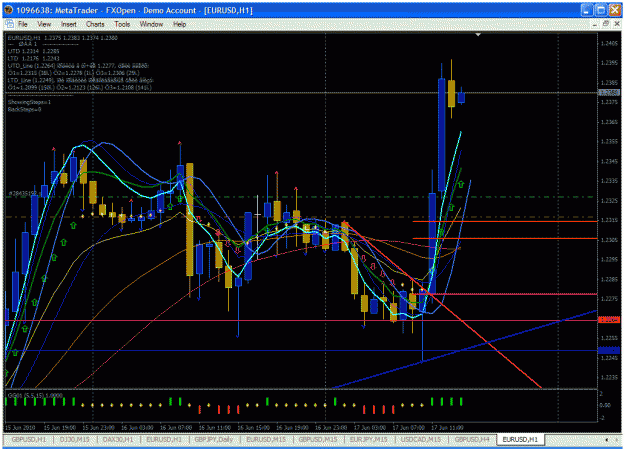625x449 pixels.
Task: Switch to the DAX30,H1 chart tab
Action: click(118, 439)
